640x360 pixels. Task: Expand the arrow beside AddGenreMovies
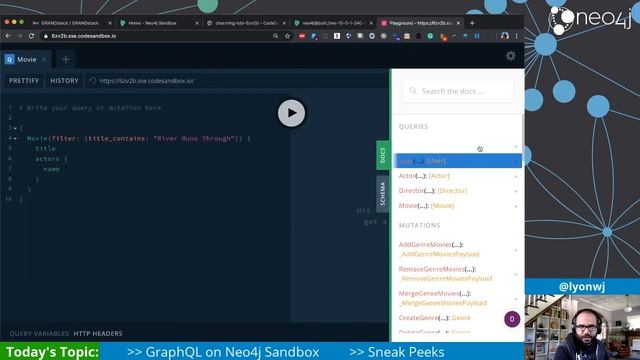tap(516, 250)
